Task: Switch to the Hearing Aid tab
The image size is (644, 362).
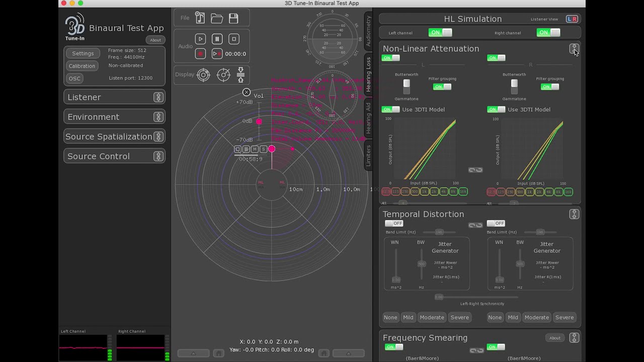Action: [x=368, y=119]
